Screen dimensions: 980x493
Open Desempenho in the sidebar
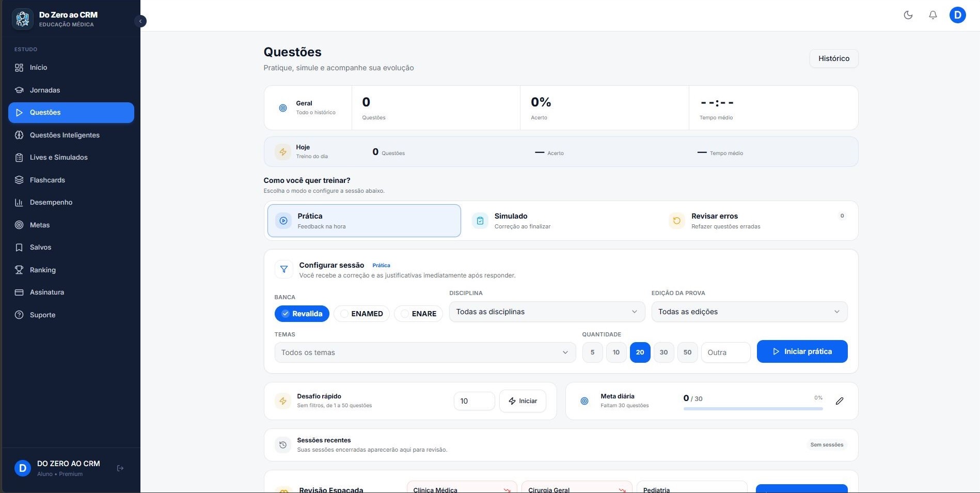(71, 203)
